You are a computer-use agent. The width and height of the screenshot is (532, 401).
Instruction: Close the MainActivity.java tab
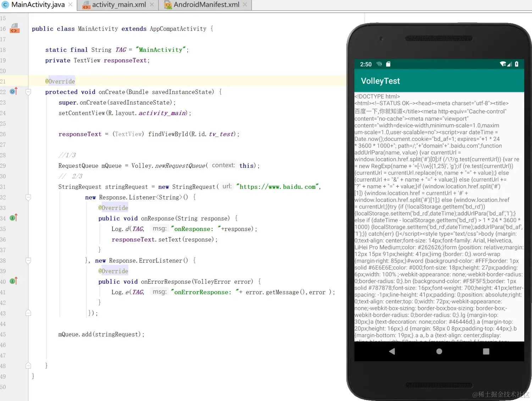click(x=71, y=5)
